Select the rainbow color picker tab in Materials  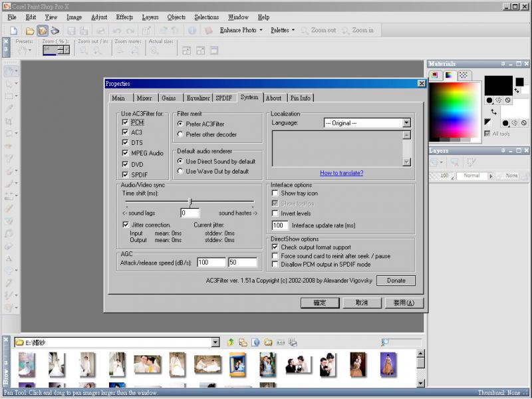coord(450,75)
